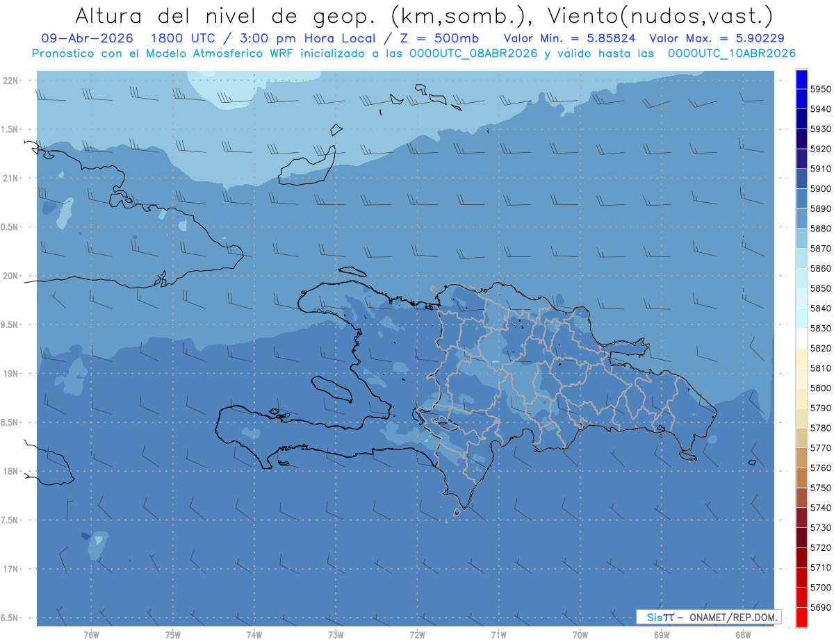834x644 pixels.
Task: Click the 22N latitude axis label
Action: [x=11, y=80]
